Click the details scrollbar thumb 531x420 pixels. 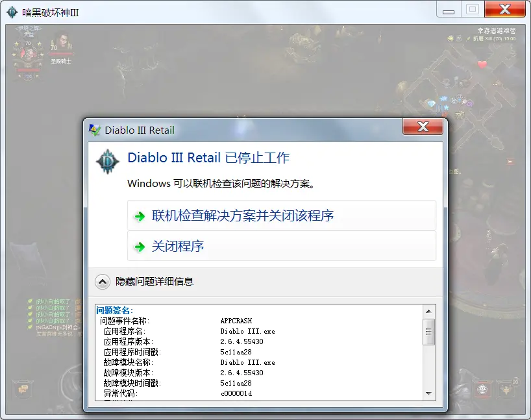(x=428, y=332)
